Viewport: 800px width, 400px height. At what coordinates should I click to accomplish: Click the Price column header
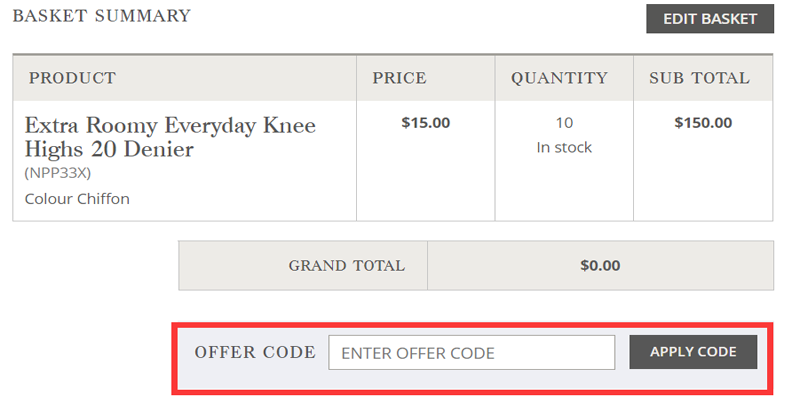399,78
